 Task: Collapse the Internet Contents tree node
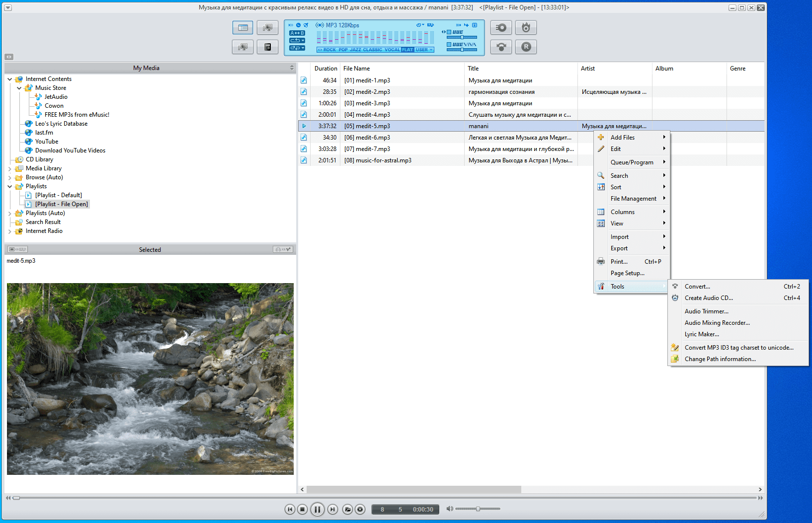[9, 79]
